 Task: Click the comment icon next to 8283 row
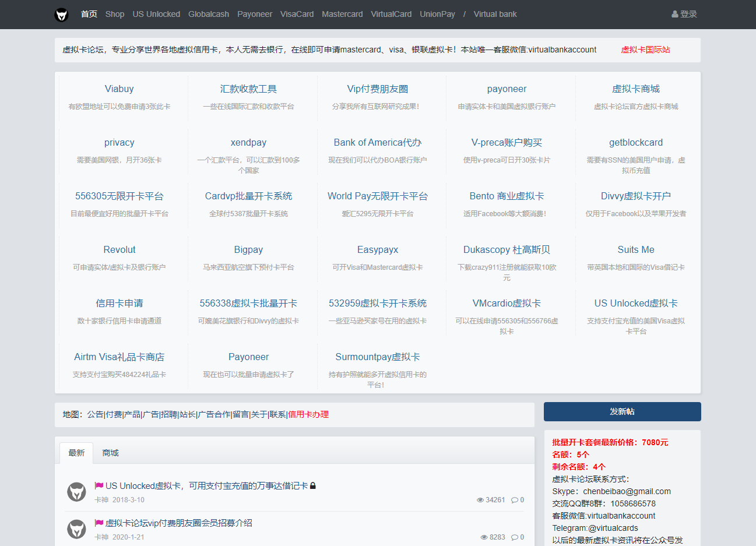[515, 537]
